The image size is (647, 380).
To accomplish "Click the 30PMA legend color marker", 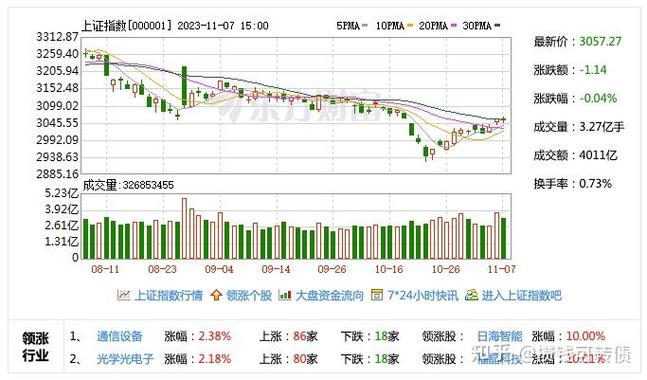I will coord(497,26).
